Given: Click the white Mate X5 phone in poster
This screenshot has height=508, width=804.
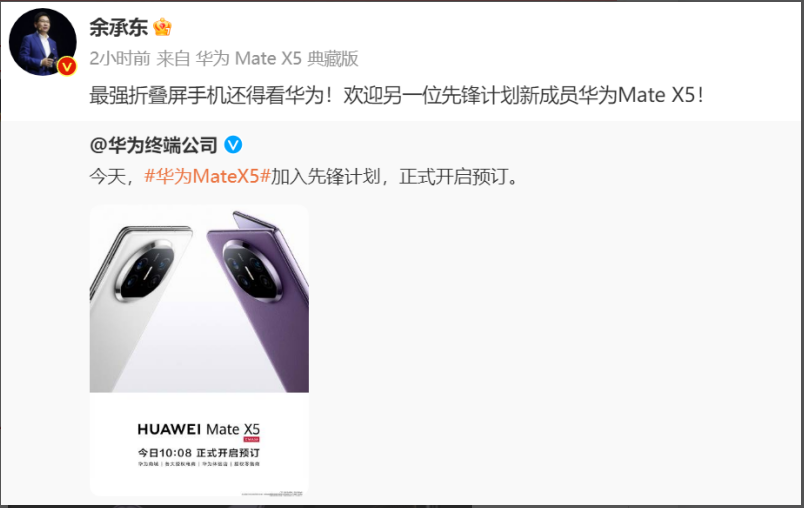Looking at the screenshot, I should [139, 308].
